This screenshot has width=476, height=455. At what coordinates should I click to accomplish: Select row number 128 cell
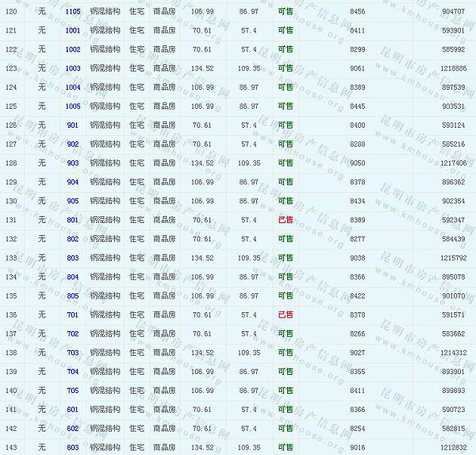tap(11, 163)
